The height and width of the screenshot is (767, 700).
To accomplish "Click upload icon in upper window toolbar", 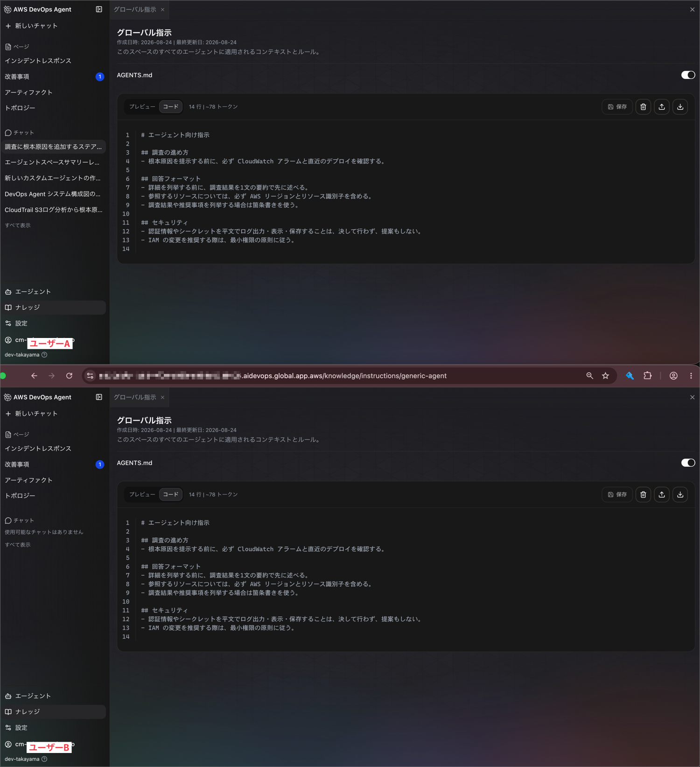I will [662, 107].
